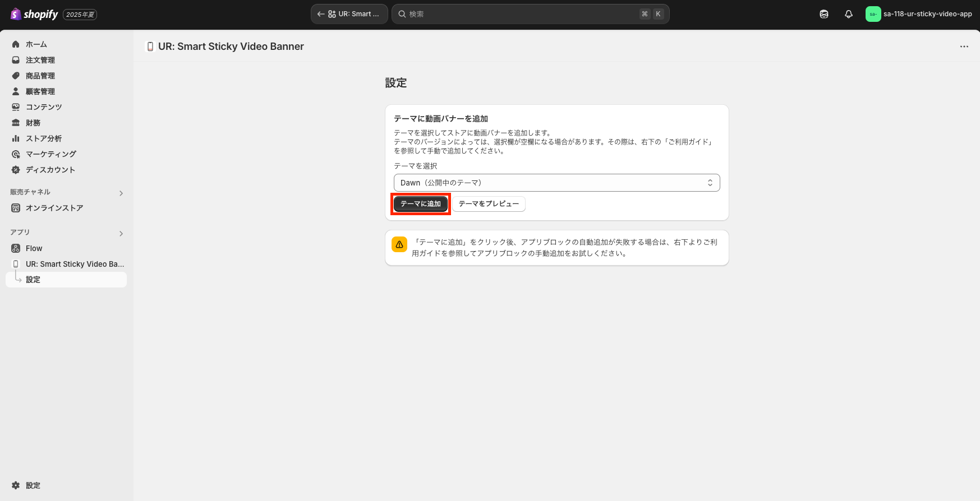The image size is (980, 501).
Task: Click the phone icon in page title
Action: click(x=150, y=47)
